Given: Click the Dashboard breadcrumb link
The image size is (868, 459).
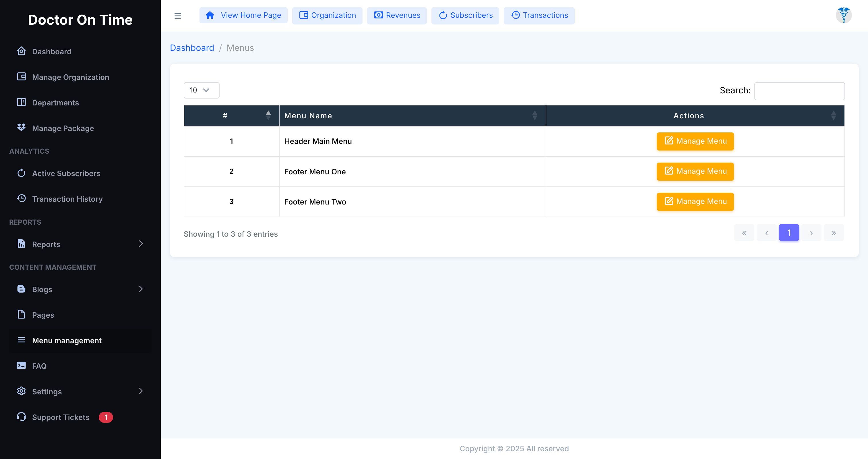Looking at the screenshot, I should tap(192, 48).
